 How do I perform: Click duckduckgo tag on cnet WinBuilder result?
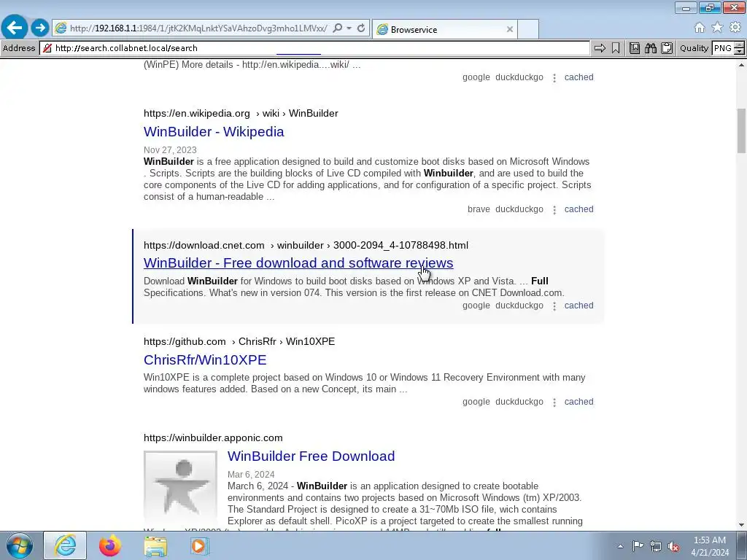(519, 306)
